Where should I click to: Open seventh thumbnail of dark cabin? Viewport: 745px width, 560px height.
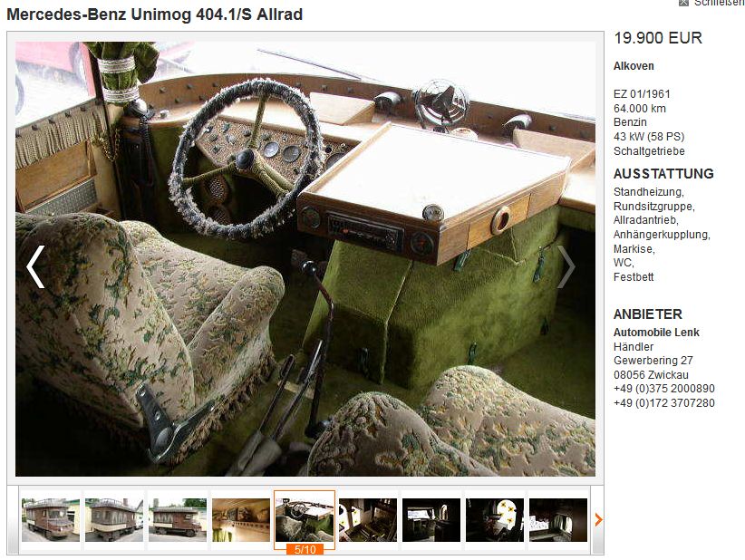point(431,520)
